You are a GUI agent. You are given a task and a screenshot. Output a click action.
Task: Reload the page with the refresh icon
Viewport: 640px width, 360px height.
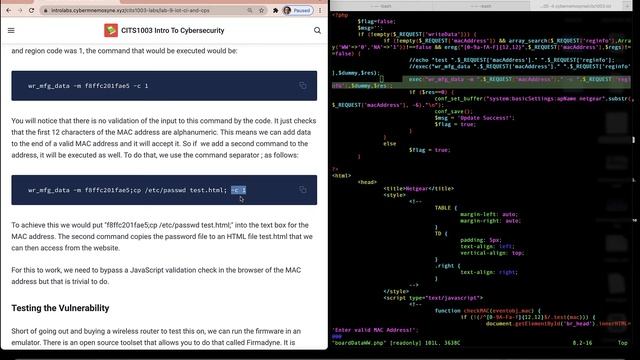[31, 10]
